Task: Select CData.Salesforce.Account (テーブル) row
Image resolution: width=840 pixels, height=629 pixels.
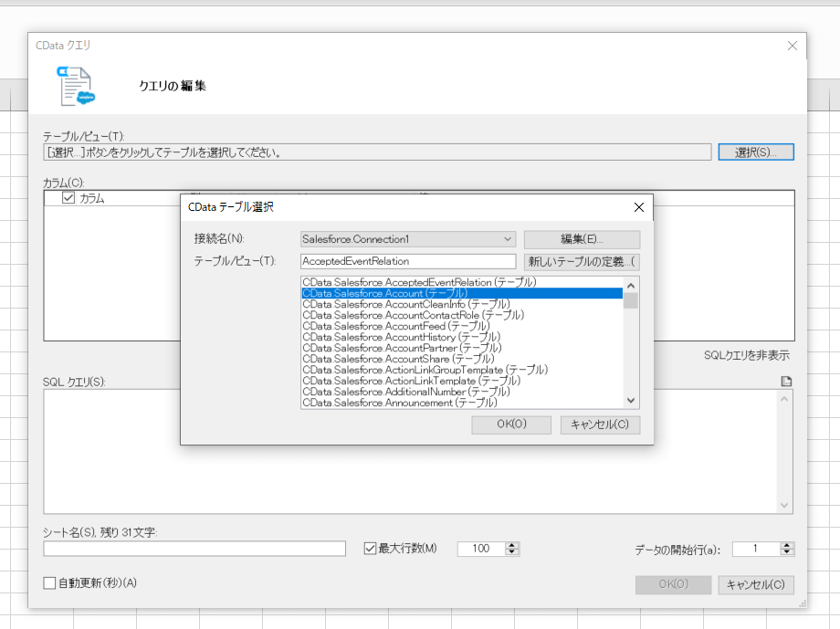Action: [462, 293]
